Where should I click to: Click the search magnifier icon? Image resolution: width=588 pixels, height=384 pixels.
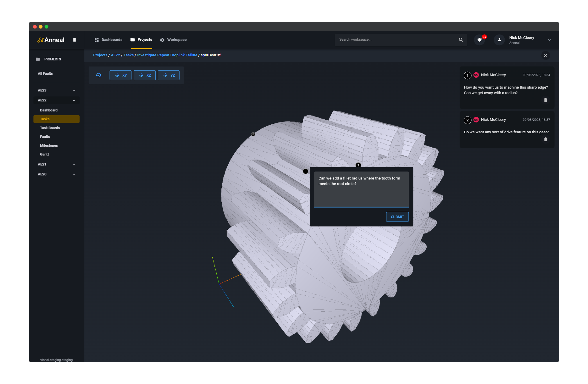click(x=461, y=40)
